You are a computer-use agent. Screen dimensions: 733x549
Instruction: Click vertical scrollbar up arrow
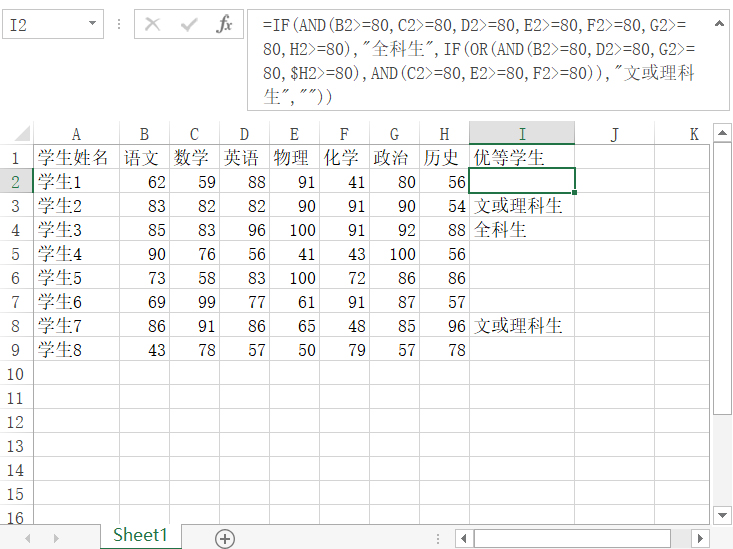click(x=722, y=133)
